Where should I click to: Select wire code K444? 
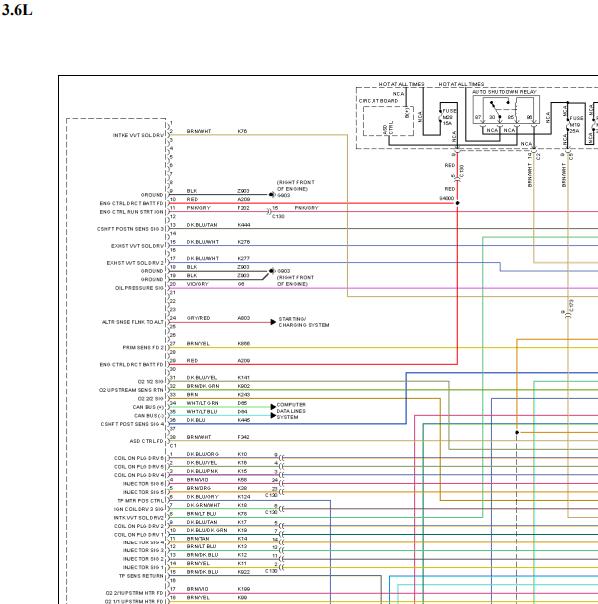point(244,225)
